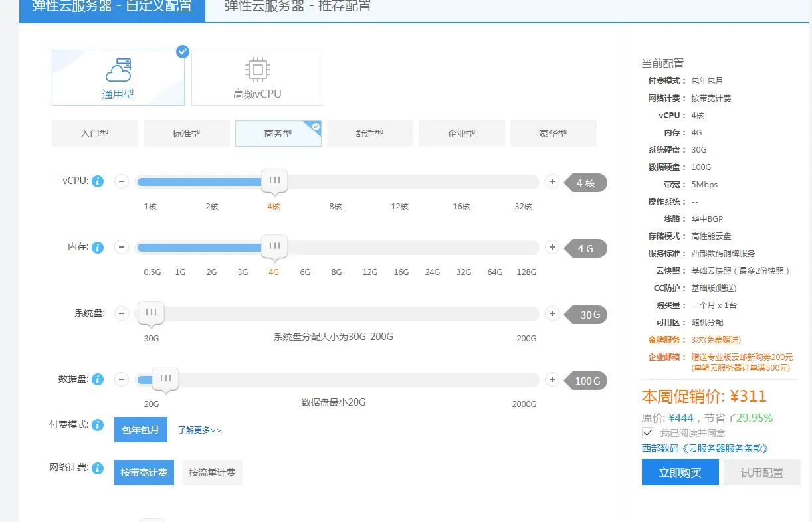Click the info icon beside 内存 label
This screenshot has width=812, height=522.
[x=98, y=248]
